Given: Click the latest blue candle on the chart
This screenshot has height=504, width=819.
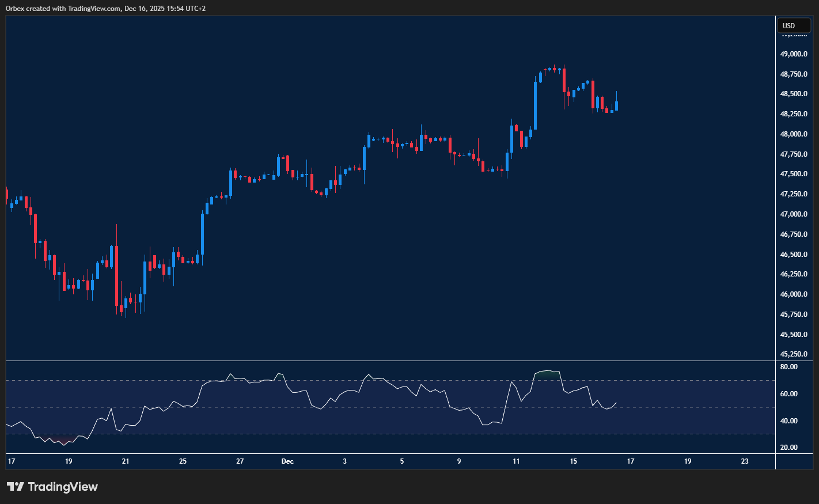Looking at the screenshot, I should click(x=616, y=105).
